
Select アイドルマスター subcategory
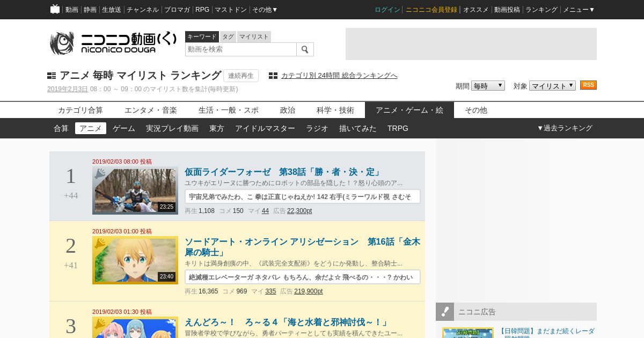click(265, 128)
